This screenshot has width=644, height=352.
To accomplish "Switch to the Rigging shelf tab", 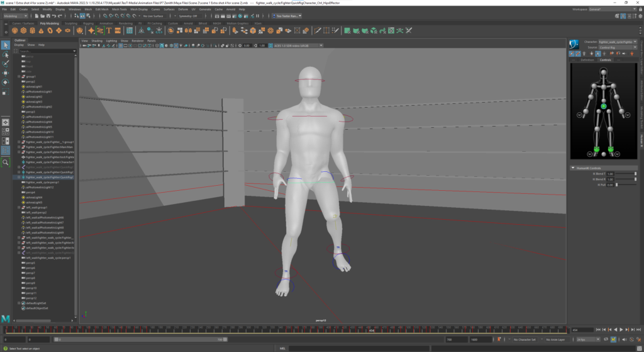I will coord(88,23).
